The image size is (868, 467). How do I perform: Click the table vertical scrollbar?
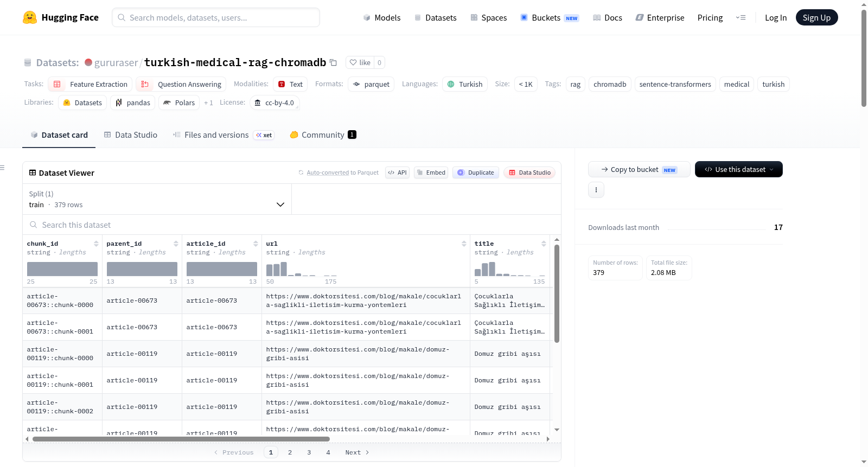point(557,293)
